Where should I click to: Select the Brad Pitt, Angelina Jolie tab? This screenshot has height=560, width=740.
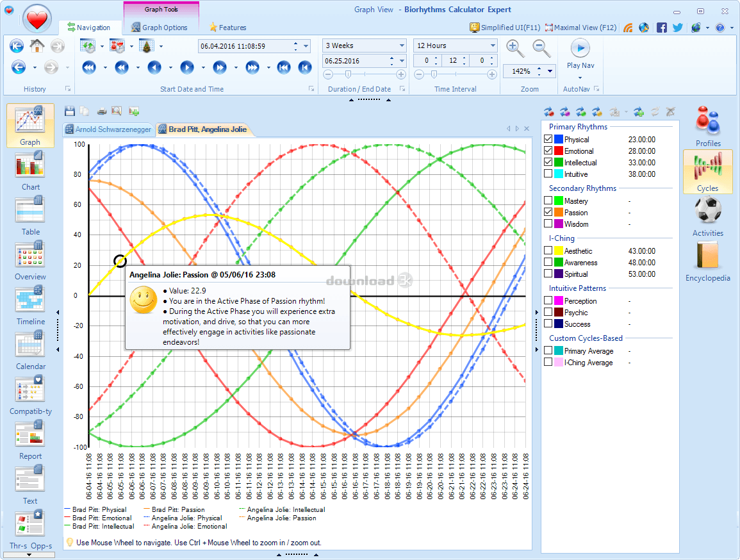click(x=203, y=129)
